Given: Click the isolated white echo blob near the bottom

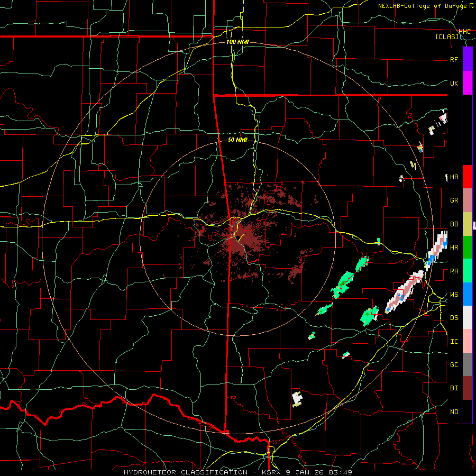Looking at the screenshot, I should (297, 399).
